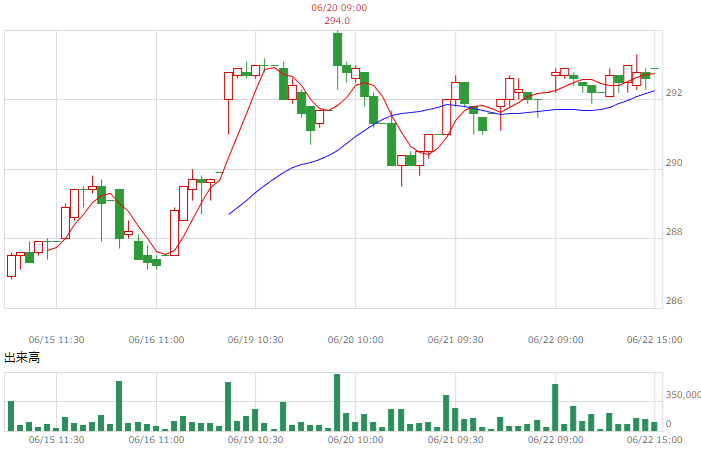Click the 0 volume axis label

[668, 424]
